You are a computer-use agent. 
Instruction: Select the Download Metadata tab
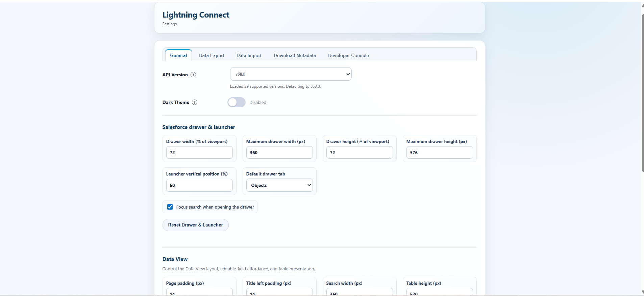click(295, 55)
